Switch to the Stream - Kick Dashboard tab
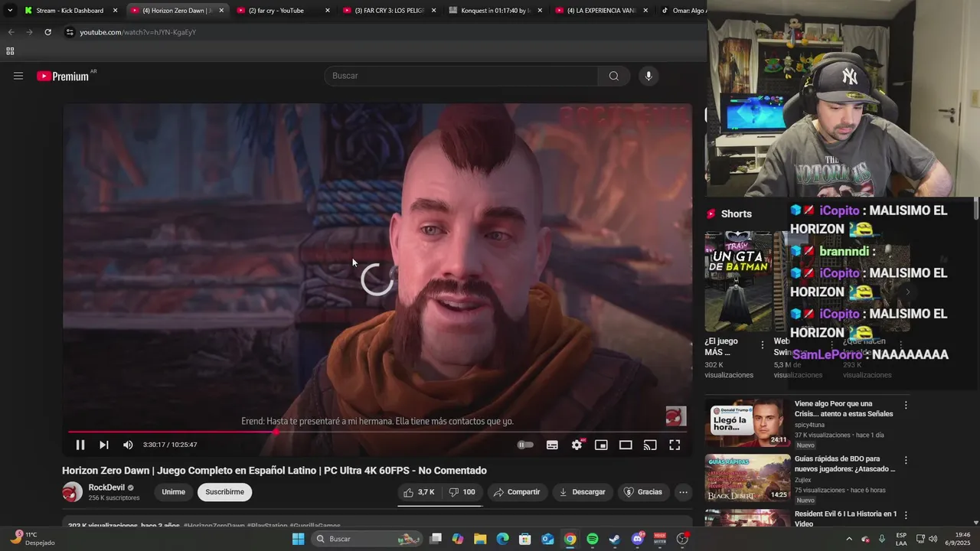The height and width of the screenshot is (551, 980). click(x=70, y=11)
